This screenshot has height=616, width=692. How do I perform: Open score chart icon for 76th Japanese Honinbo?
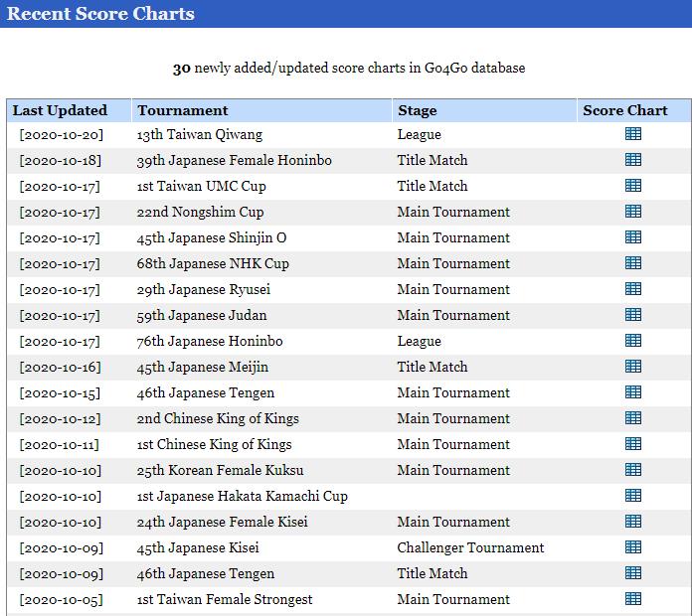633,341
